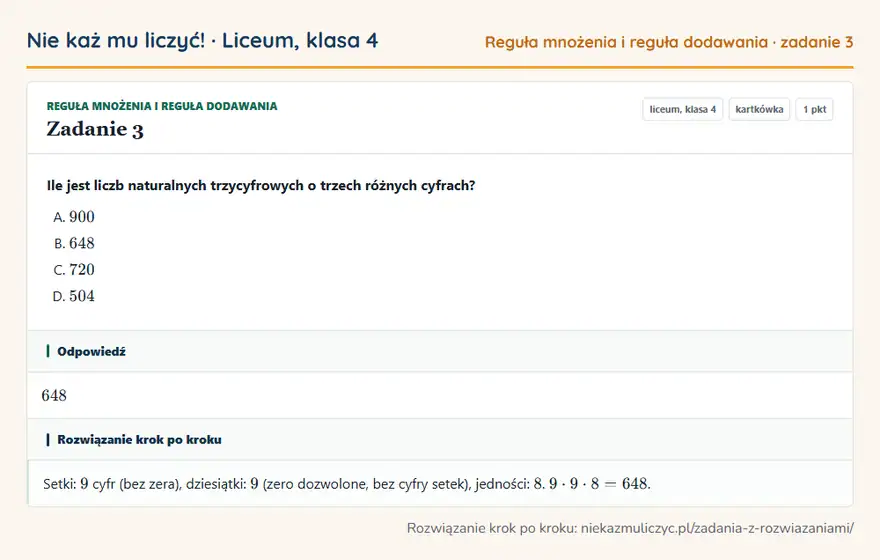Open 'Rozwiązanie krok po kroku' section header

pyautogui.click(x=440, y=439)
